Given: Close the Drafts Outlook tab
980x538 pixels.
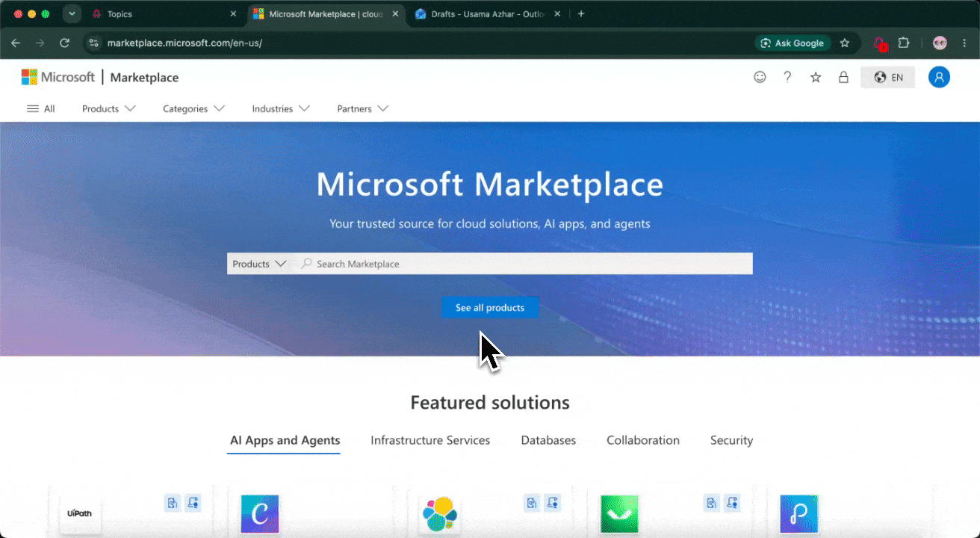Looking at the screenshot, I should click(557, 13).
